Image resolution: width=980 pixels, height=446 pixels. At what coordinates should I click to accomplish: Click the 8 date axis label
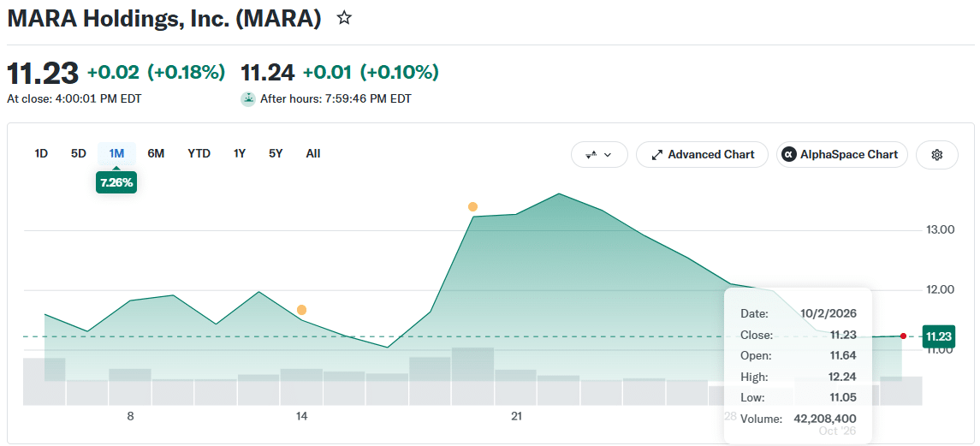tap(130, 416)
